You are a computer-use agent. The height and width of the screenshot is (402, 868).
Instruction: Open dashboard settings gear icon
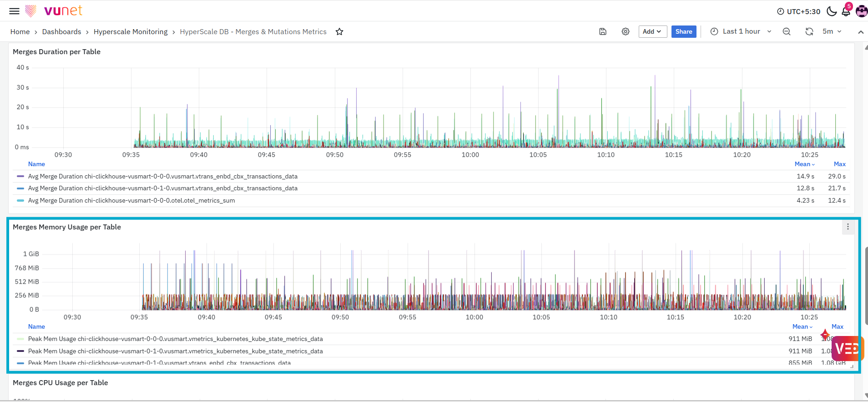coord(626,31)
